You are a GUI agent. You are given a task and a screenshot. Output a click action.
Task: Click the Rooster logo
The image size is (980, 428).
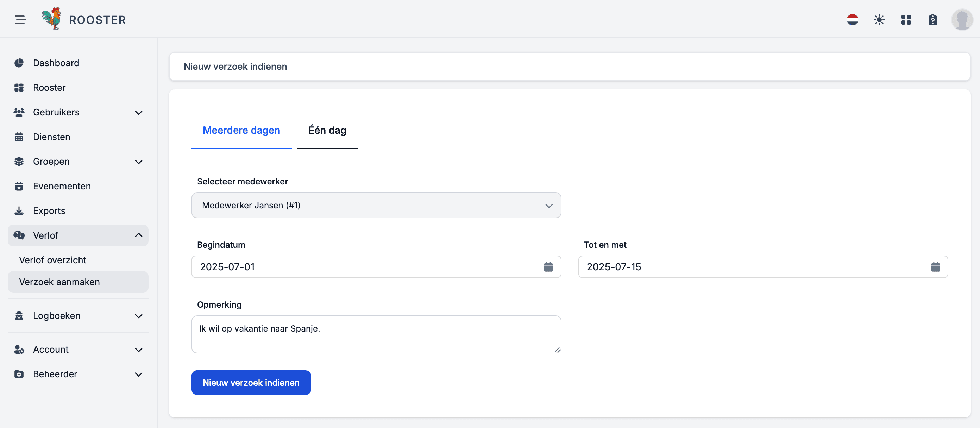(84, 19)
